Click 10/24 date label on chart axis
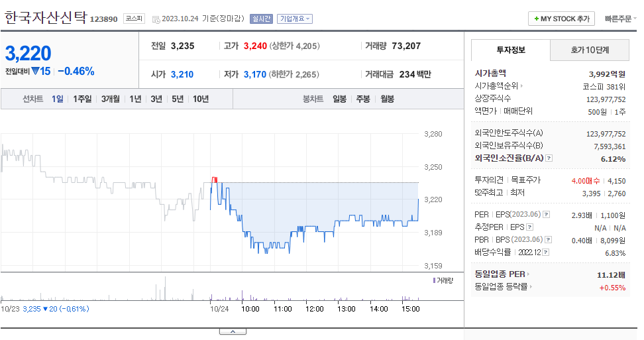 coord(219,309)
